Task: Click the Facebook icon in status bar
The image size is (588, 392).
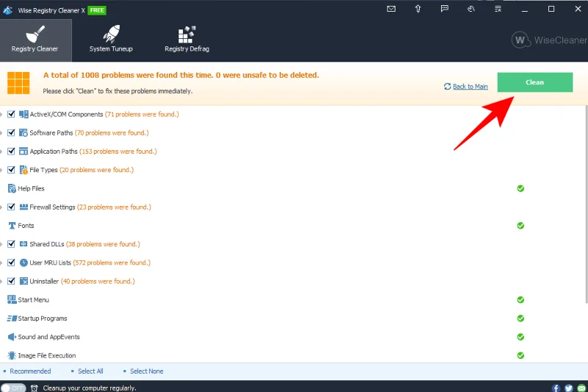Action: 556,388
